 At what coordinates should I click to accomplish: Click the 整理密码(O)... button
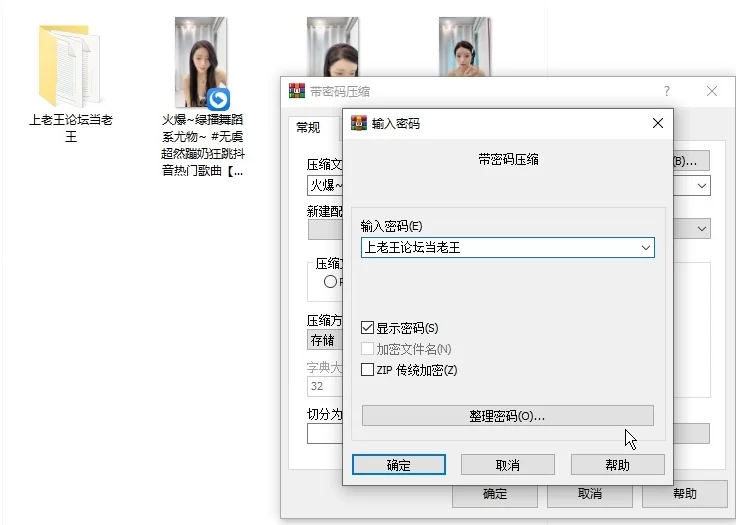click(x=507, y=416)
